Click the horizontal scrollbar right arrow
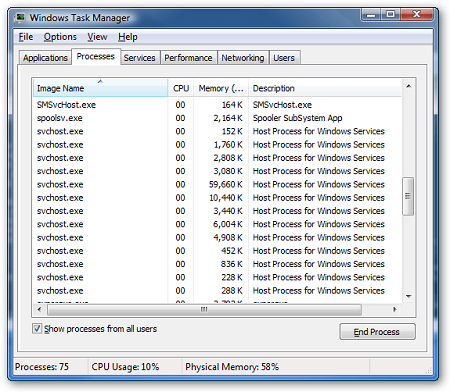The width and height of the screenshot is (450, 392). click(x=395, y=309)
